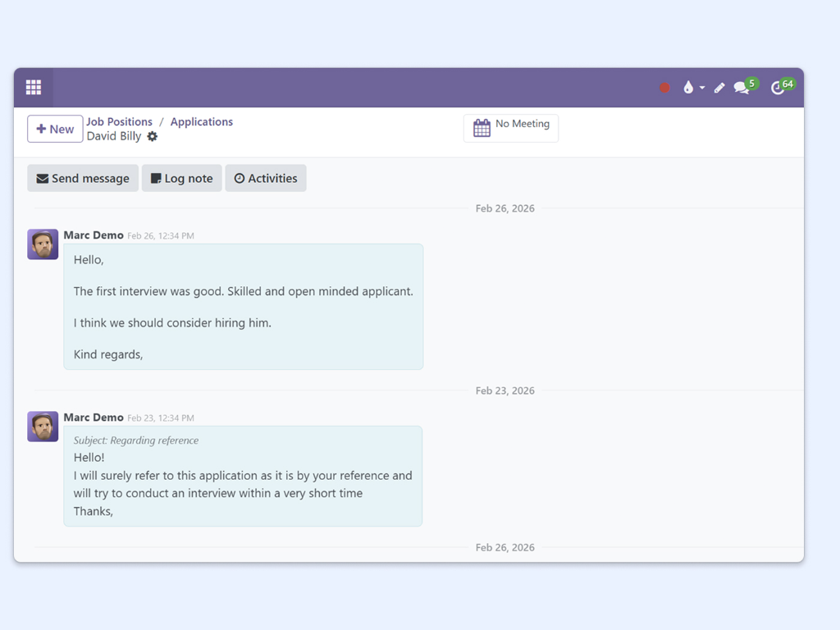Click Marc Demo avatar on first message
Viewport: 840px width, 630px height.
[43, 244]
